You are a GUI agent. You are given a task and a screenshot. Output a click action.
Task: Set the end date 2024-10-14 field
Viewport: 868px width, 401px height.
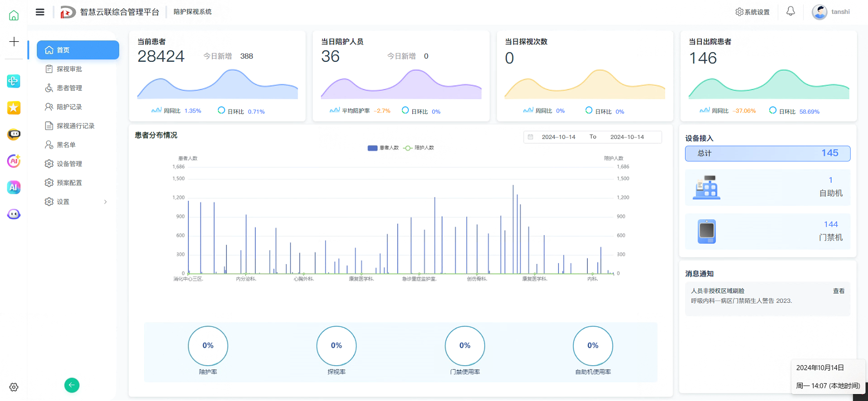[627, 137]
